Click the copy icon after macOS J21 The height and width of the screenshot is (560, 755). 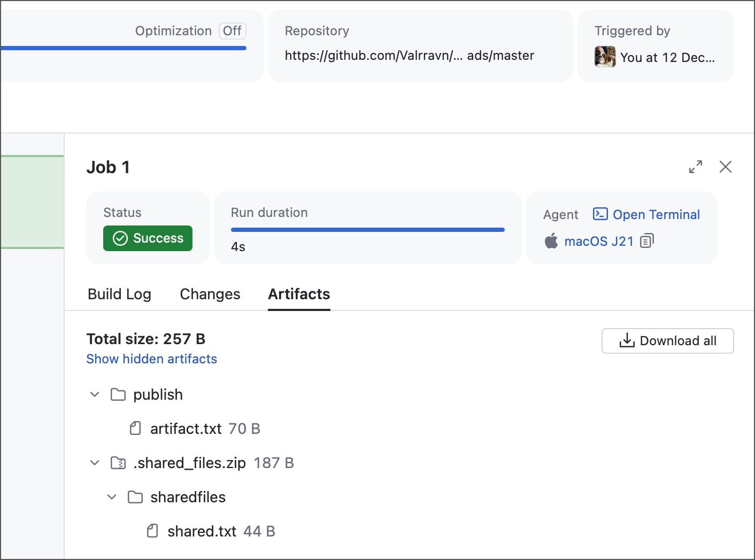click(x=646, y=240)
